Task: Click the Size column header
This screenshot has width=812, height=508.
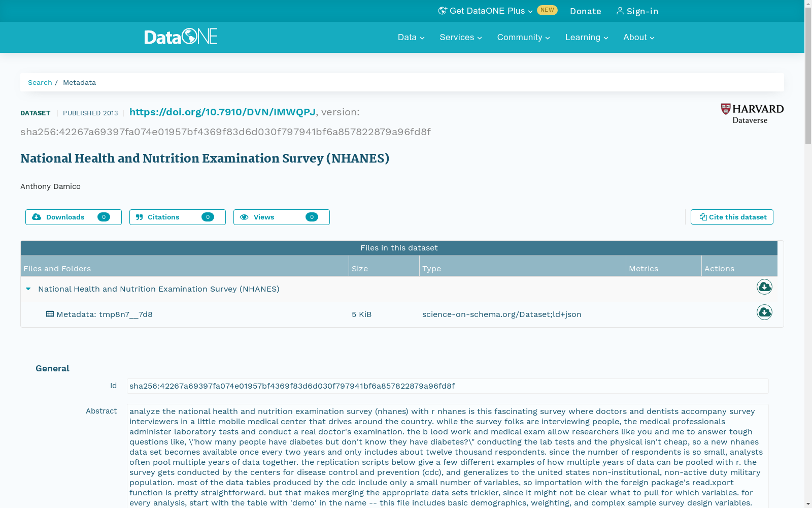Action: point(384,266)
